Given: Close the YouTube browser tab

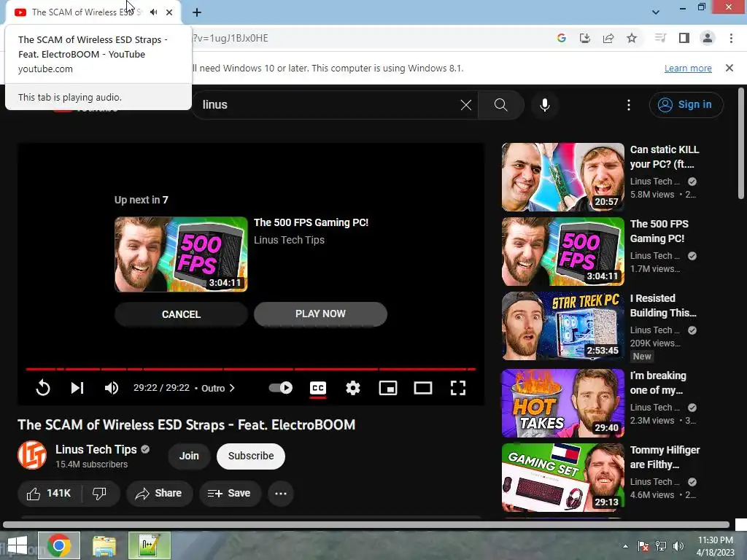Looking at the screenshot, I should (169, 12).
